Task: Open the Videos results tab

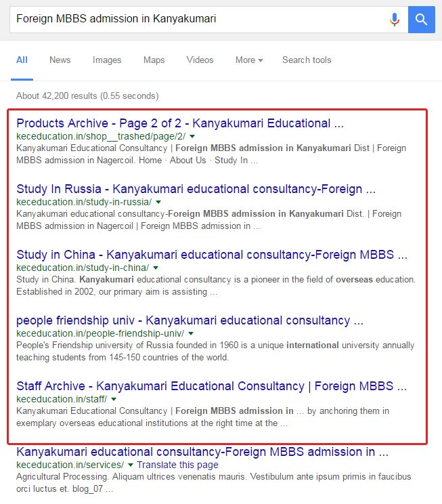Action: click(x=200, y=60)
